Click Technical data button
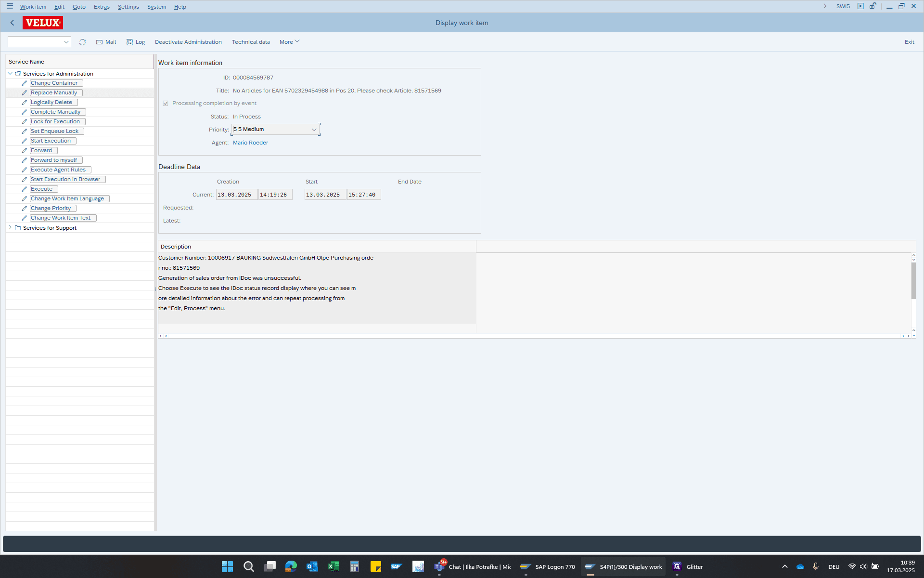This screenshot has height=578, width=924. click(251, 42)
